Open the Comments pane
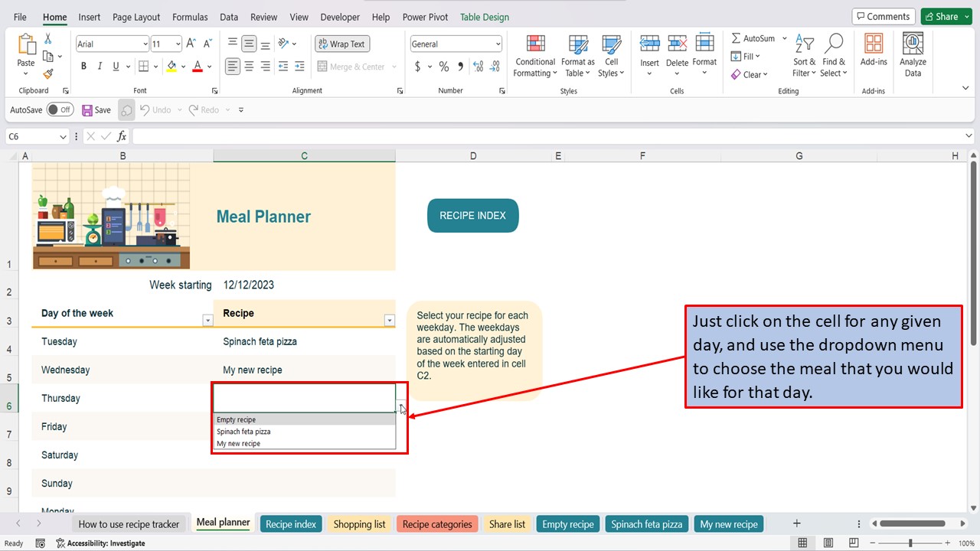Image resolution: width=980 pixels, height=551 pixels. pyautogui.click(x=883, y=15)
